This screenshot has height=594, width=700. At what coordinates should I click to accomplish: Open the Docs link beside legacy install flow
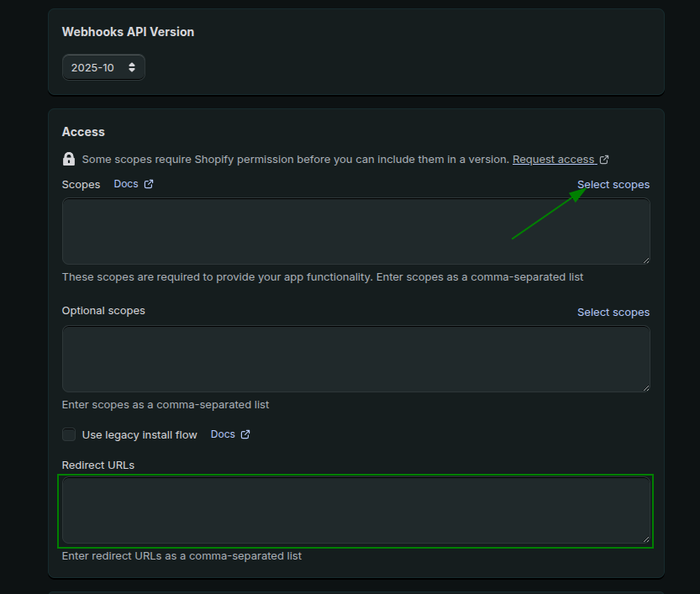click(223, 434)
